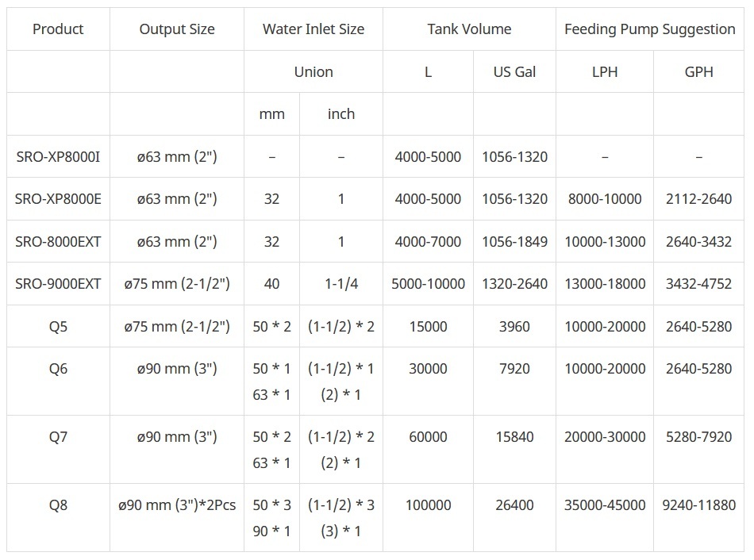Click the 100000 liter tank volume cell

click(x=428, y=504)
